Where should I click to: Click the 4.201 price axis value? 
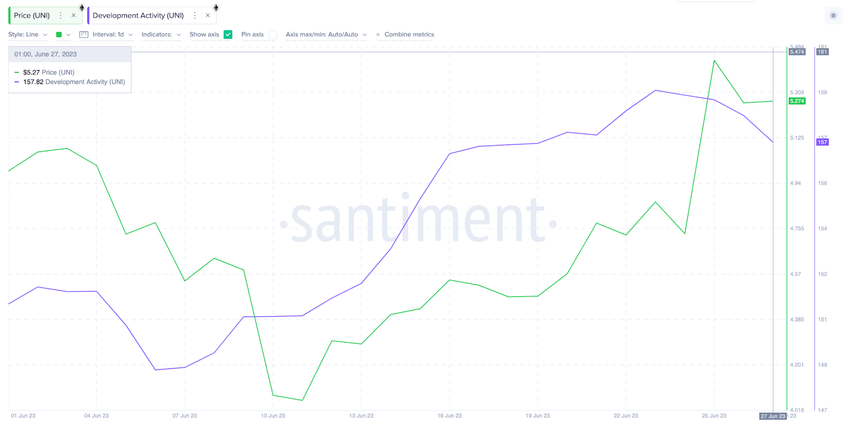point(797,365)
